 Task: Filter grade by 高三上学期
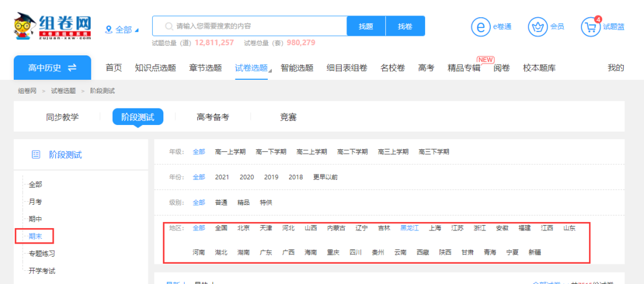pos(393,152)
